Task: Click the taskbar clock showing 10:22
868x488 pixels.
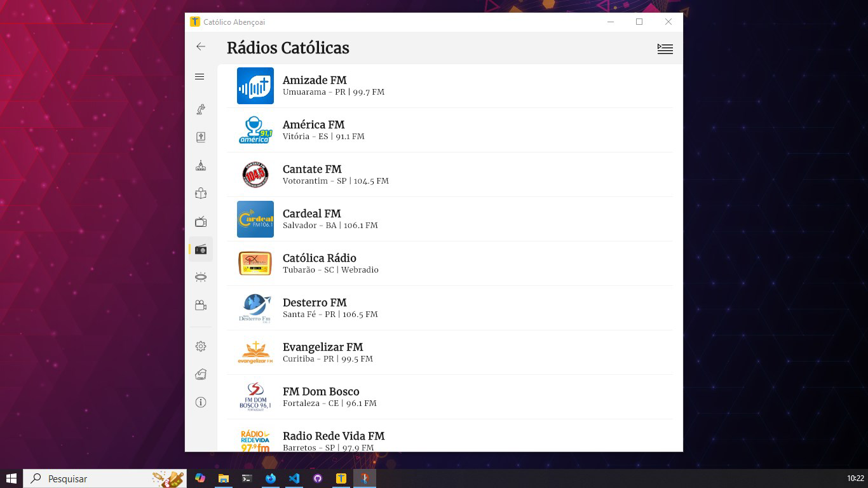Action: click(855, 478)
